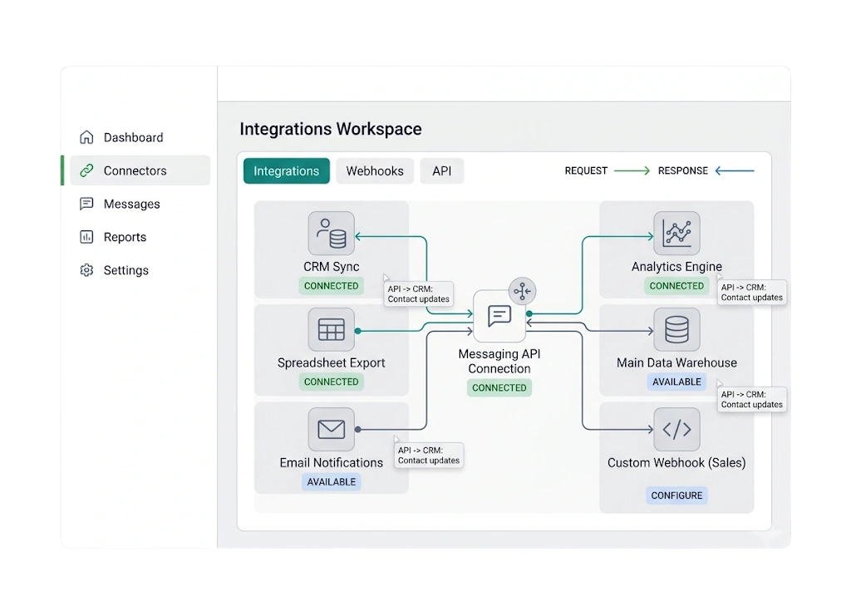Image resolution: width=851 pixels, height=616 pixels.
Task: Switch to the API tab
Action: pos(442,171)
